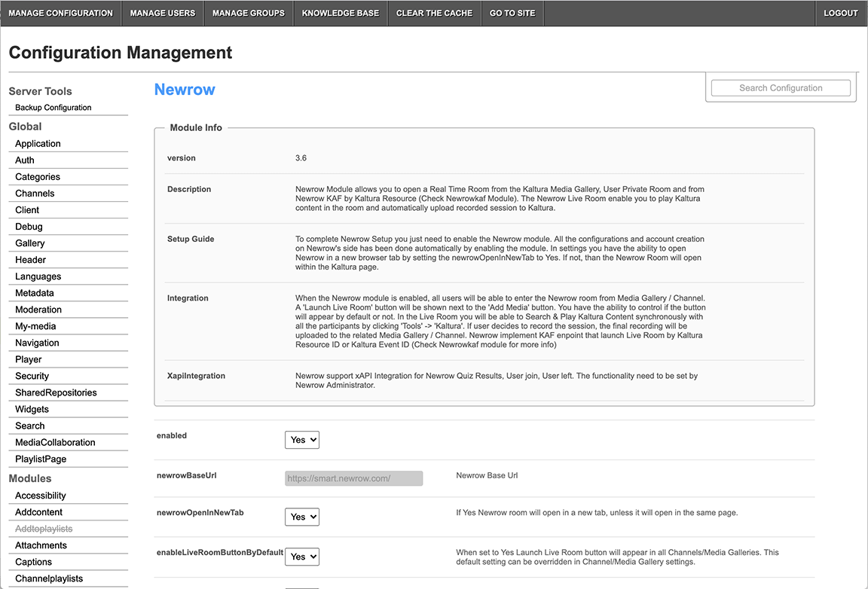868x589 pixels.
Task: Go to PlaylistPage settings
Action: (41, 459)
